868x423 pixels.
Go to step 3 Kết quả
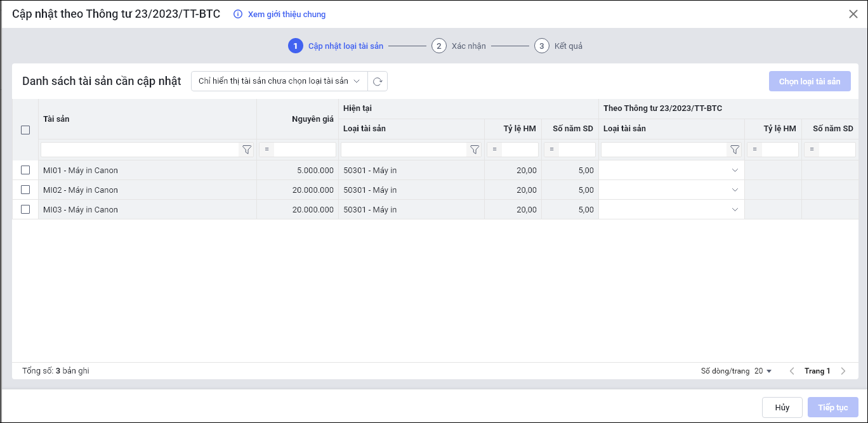[x=541, y=46]
